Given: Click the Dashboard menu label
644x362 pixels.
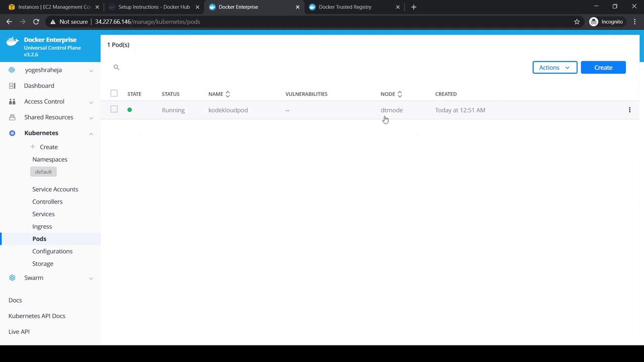Looking at the screenshot, I should coord(39,86).
